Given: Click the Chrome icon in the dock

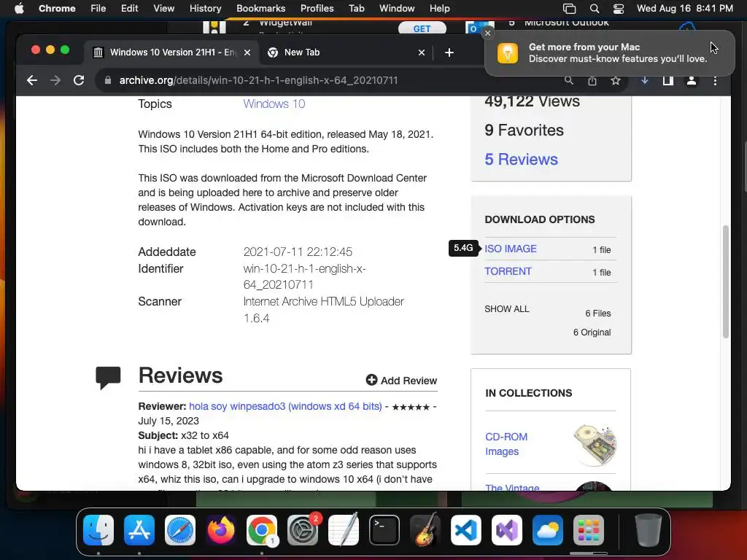Looking at the screenshot, I should pos(262,530).
